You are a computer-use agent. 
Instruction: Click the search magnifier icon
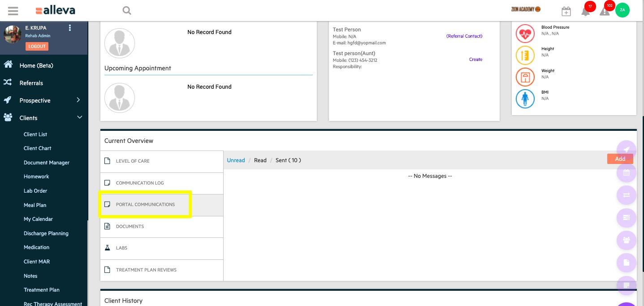coord(127,10)
